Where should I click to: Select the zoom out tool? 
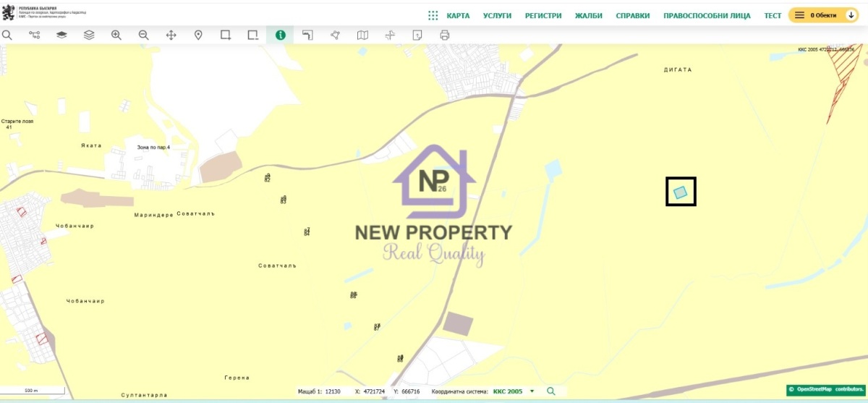[x=143, y=35]
